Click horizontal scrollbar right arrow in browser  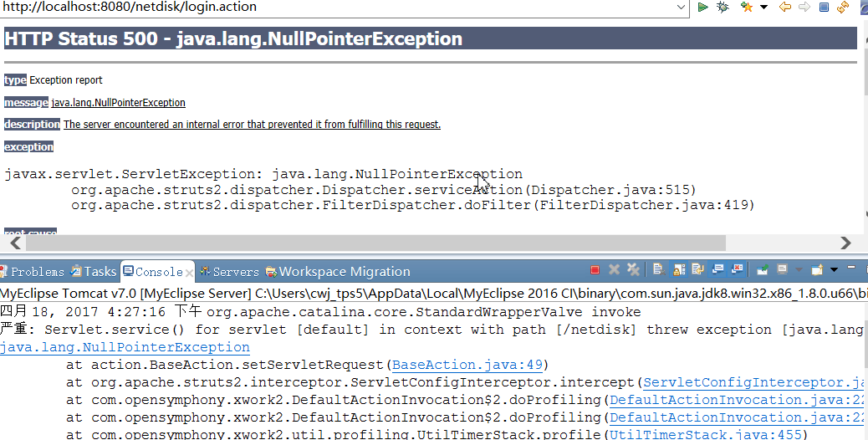pyautogui.click(x=845, y=243)
